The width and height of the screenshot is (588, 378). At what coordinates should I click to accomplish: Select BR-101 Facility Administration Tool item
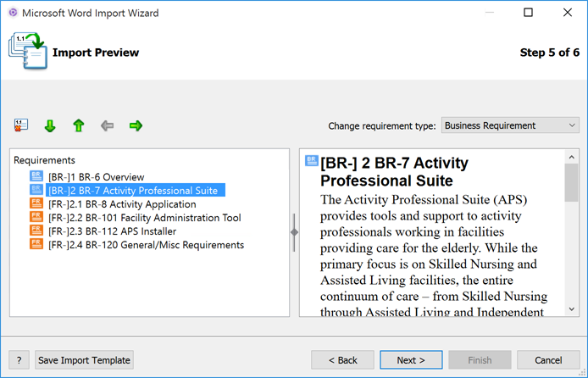tap(144, 218)
